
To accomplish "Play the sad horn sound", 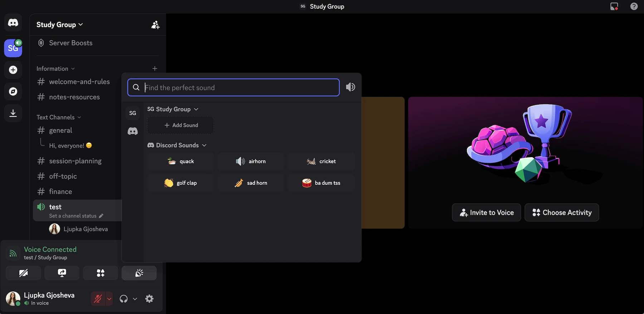I will pos(251,183).
